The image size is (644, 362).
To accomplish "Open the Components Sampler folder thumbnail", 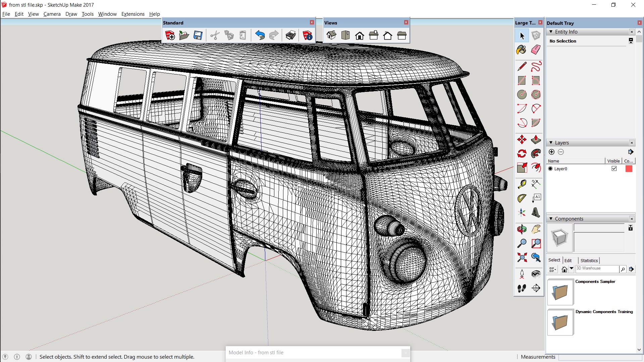I will [560, 292].
